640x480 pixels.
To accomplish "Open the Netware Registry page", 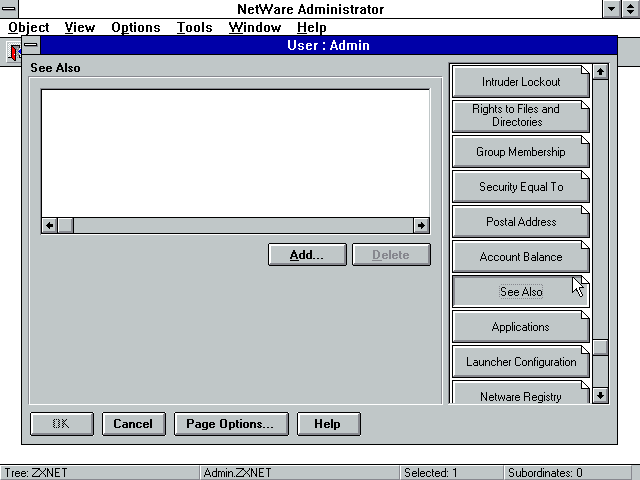I will click(x=520, y=393).
